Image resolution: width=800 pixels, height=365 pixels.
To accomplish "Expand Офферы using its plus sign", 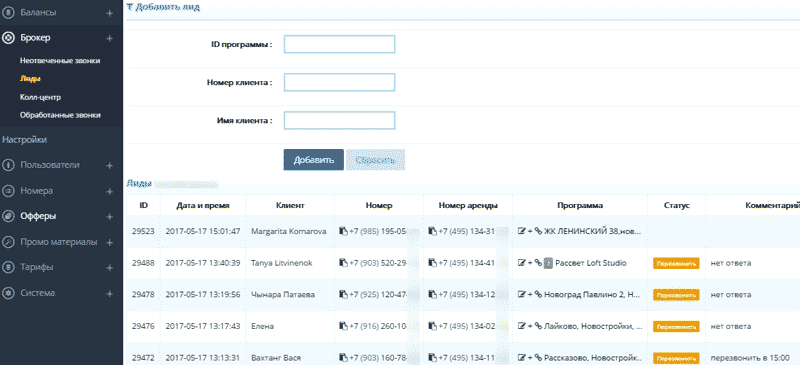I will coord(109,217).
